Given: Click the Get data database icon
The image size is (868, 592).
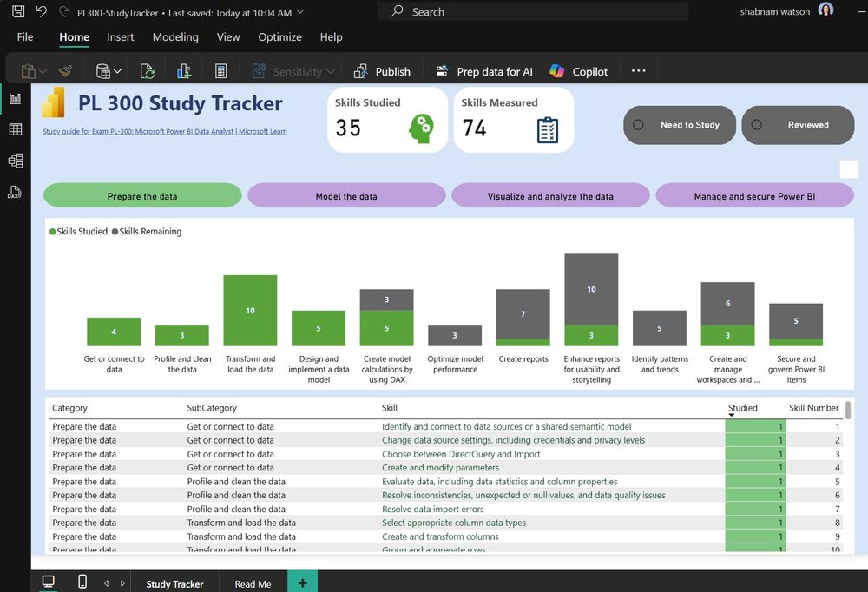Looking at the screenshot, I should [x=103, y=71].
